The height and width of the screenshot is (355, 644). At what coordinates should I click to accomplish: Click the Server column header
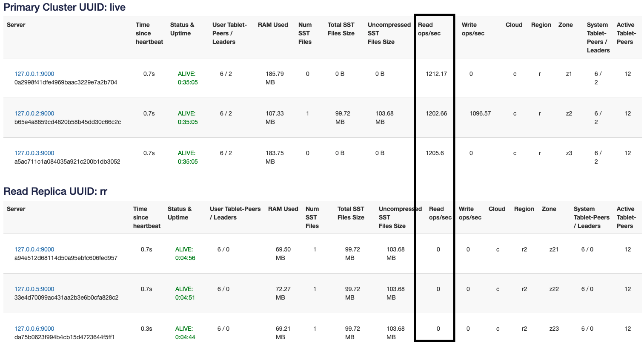(16, 25)
